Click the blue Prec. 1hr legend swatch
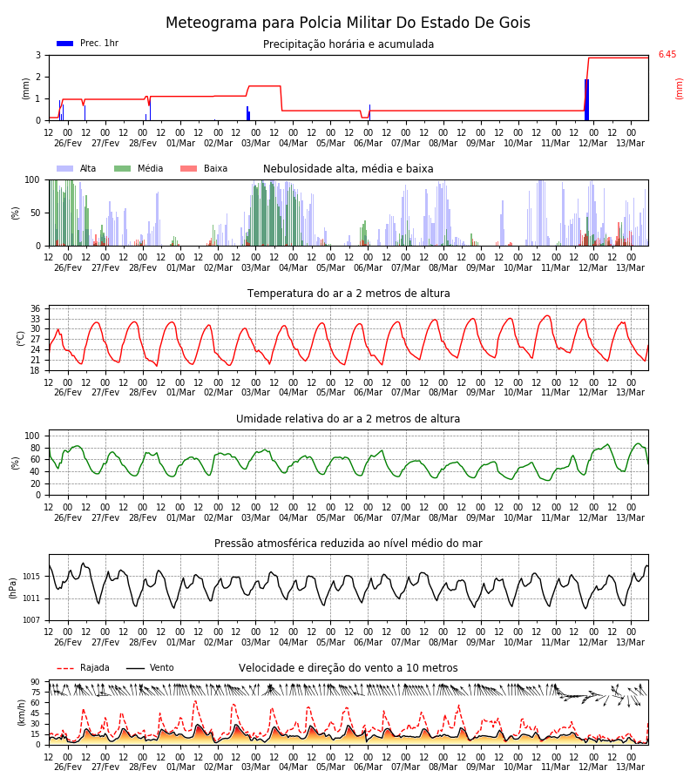 (x=65, y=44)
